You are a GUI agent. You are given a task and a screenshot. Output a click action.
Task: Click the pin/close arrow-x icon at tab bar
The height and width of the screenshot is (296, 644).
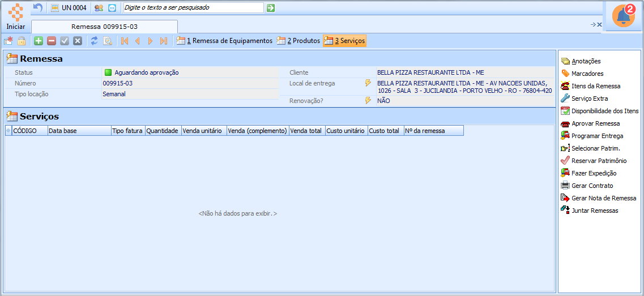(x=596, y=25)
